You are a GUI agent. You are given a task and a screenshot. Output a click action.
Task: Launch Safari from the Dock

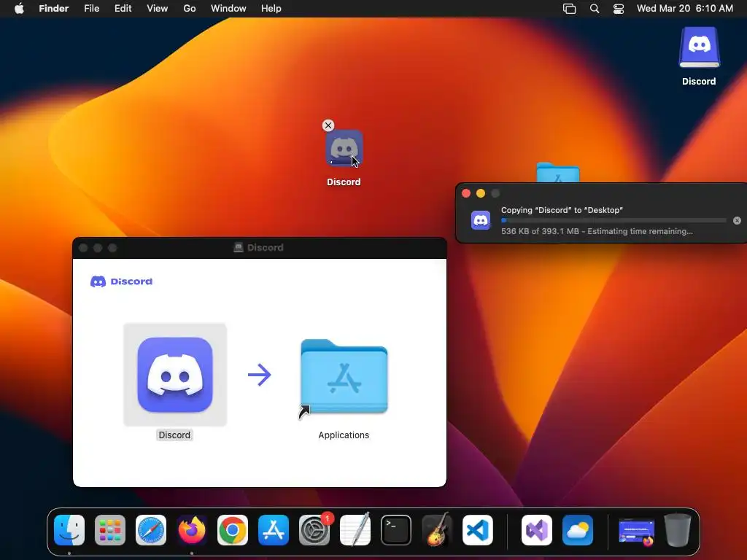(151, 530)
